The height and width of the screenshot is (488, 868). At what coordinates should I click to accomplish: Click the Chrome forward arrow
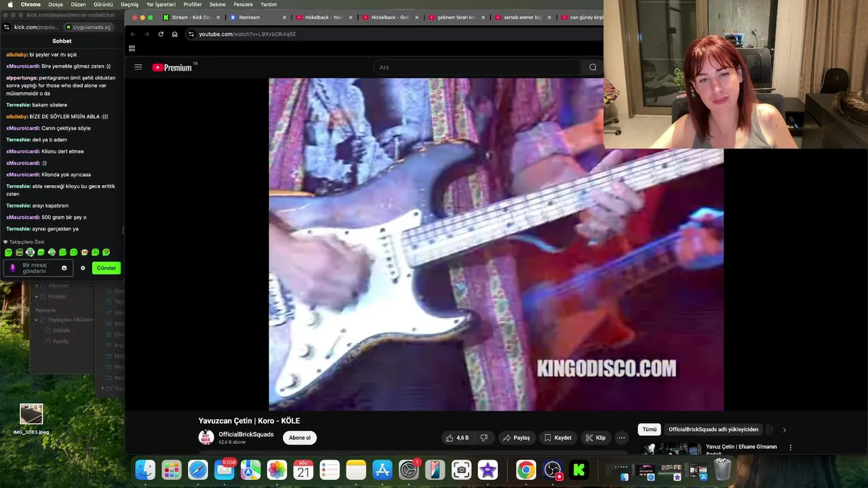click(x=146, y=34)
